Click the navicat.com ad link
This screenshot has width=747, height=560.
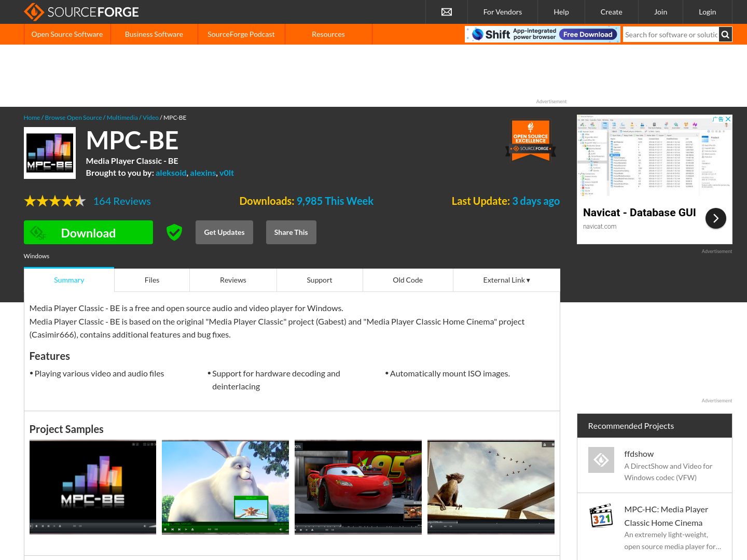(600, 227)
